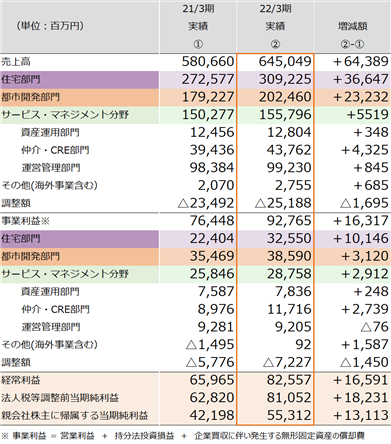Click the △76 運営管理部門 change cell
Image resolution: width=391 pixels, height=444 pixels.
[375, 327]
